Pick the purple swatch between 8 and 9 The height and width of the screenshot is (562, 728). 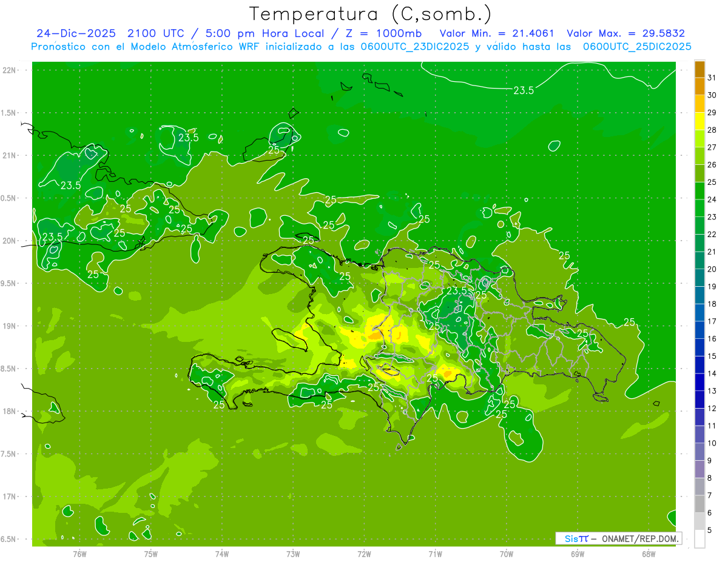pos(699,469)
